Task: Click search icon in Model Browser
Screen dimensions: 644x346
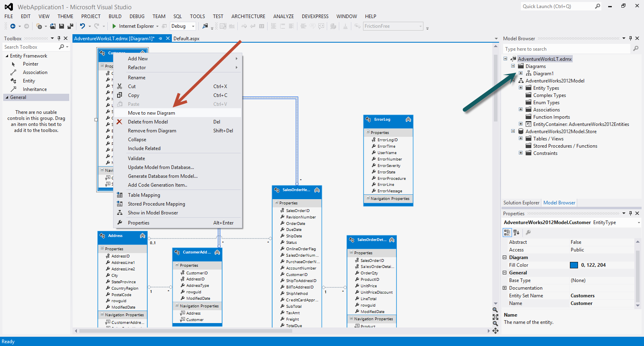Action: [636, 49]
